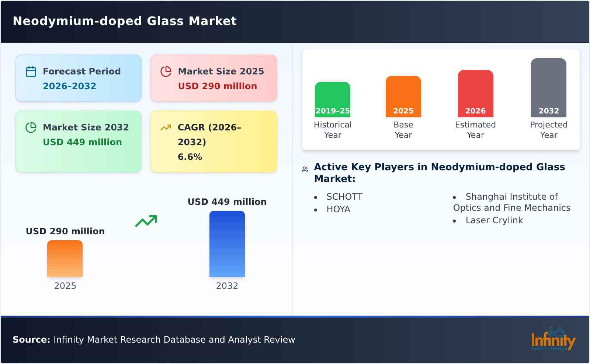Click the gray 2032 Projected Year bar
Image resolution: width=590 pixels, height=364 pixels.
coord(548,88)
